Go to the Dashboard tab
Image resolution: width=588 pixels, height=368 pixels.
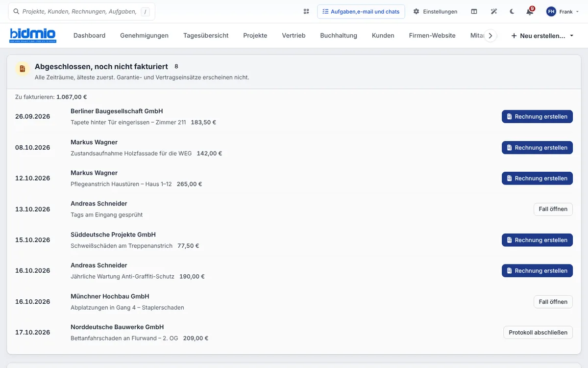click(89, 35)
